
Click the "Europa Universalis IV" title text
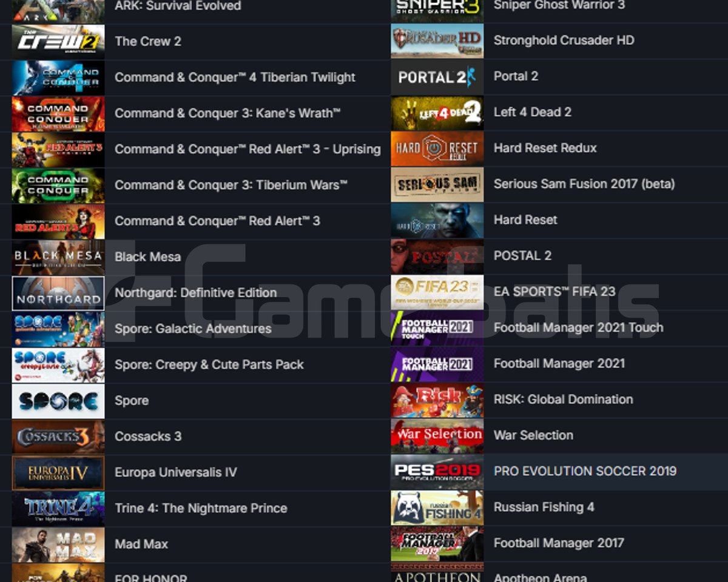(176, 472)
